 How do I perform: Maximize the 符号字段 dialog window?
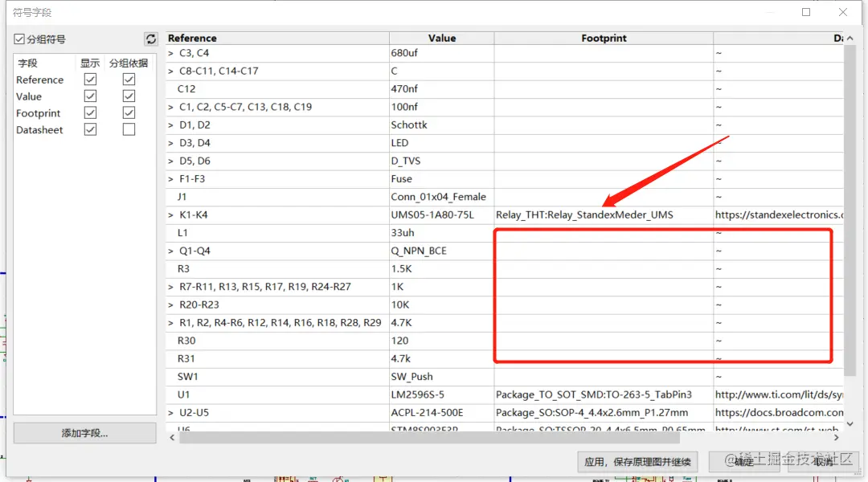806,12
